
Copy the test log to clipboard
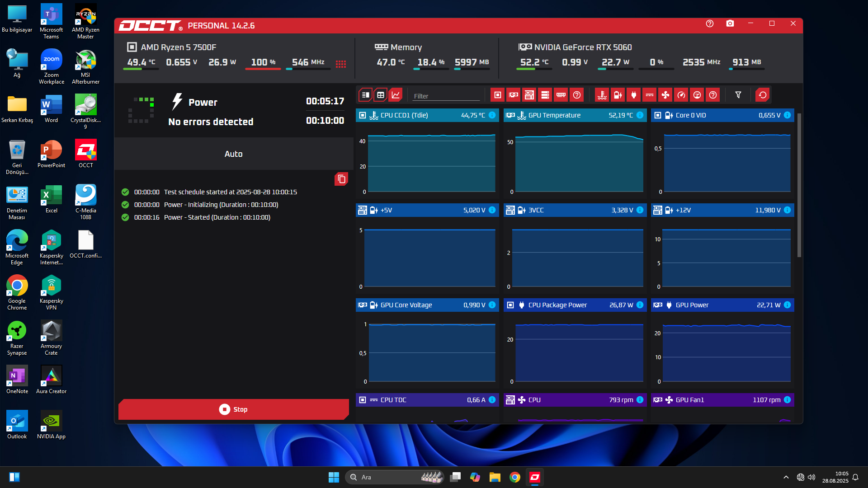tap(341, 179)
